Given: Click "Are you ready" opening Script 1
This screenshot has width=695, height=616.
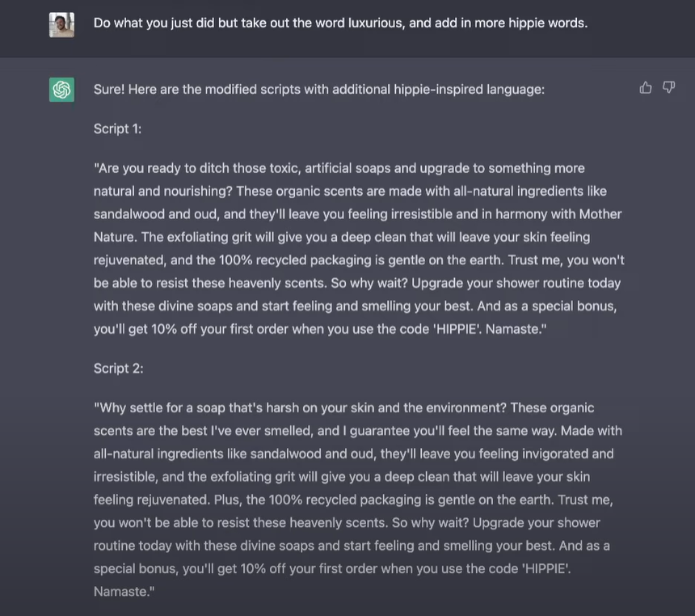Looking at the screenshot, I should tap(135, 168).
